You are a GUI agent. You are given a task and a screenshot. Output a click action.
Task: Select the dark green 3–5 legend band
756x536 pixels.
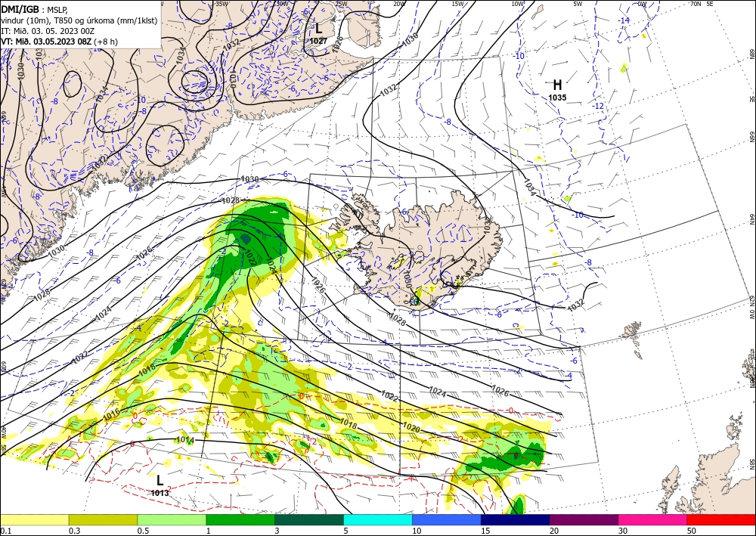coord(309,519)
